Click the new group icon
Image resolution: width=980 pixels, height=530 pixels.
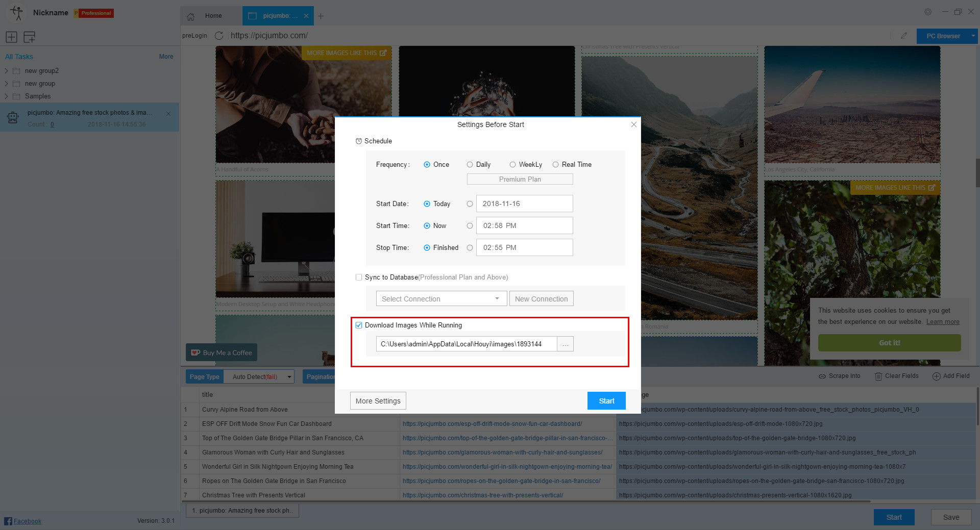pos(30,37)
